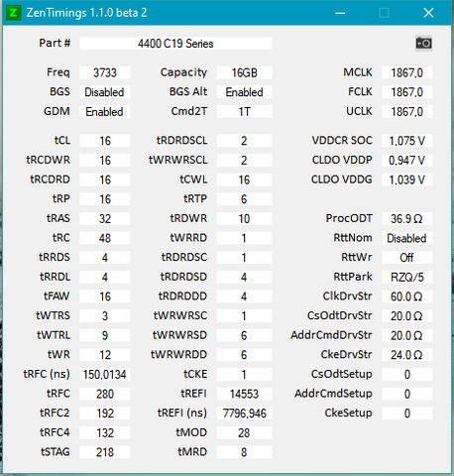The height and width of the screenshot is (476, 454).
Task: Click the GDM value Enabled
Action: (x=105, y=111)
